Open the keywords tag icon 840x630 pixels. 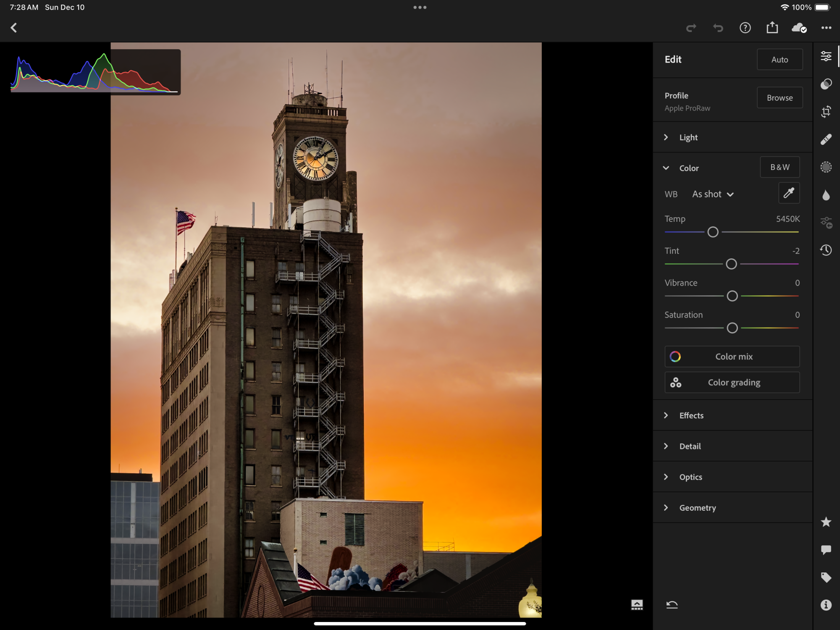[826, 577]
